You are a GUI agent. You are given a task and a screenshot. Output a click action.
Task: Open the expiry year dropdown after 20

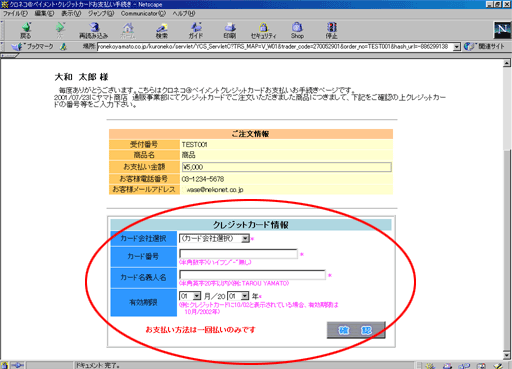pos(238,296)
